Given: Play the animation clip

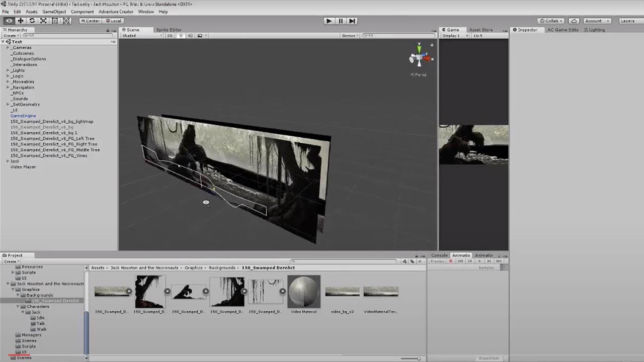Looking at the screenshot, I should point(479,261).
